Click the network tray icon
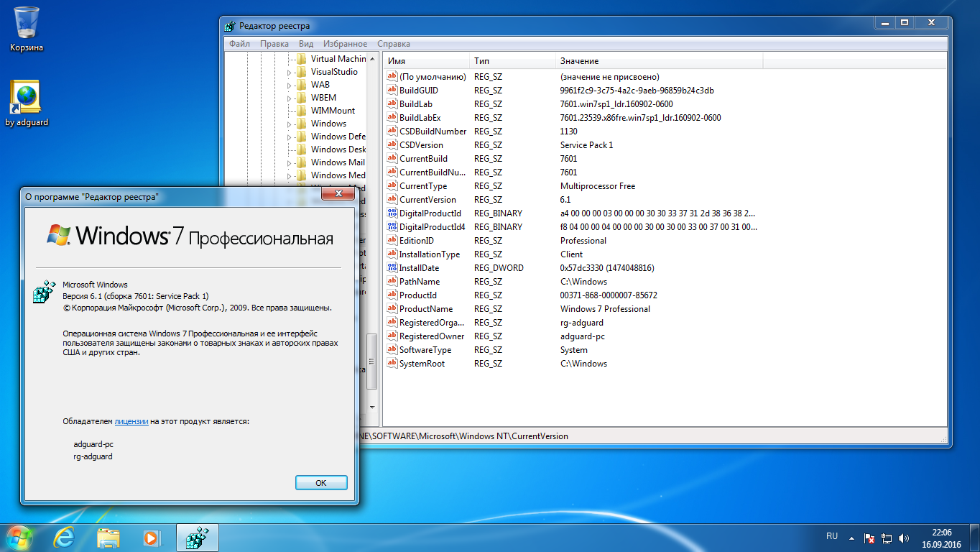Screen dimensions: 980x552 (887, 538)
